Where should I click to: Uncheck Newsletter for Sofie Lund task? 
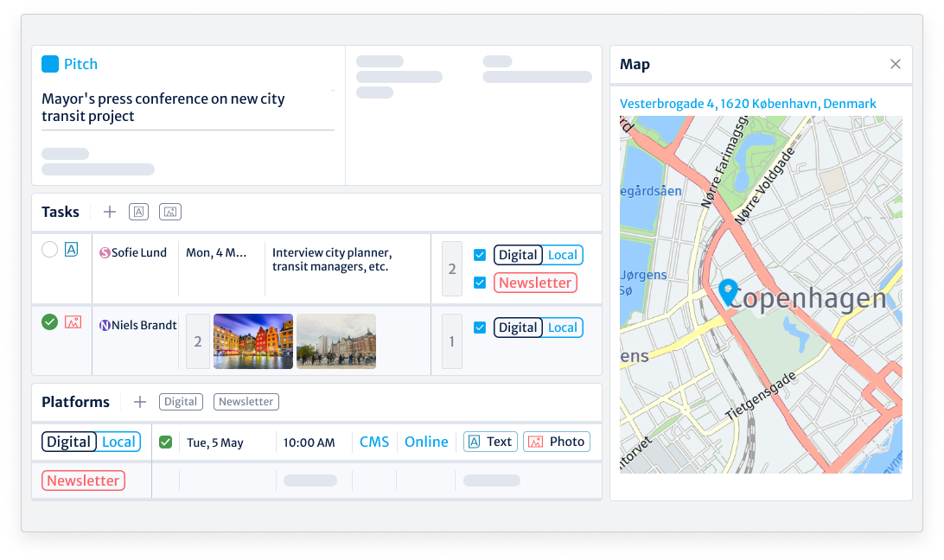pyautogui.click(x=480, y=283)
